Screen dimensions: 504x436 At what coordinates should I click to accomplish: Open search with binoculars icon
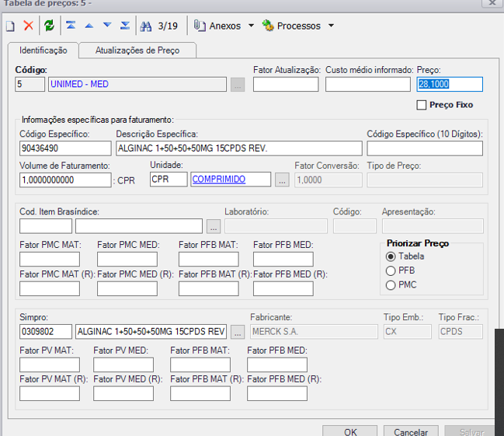pos(145,26)
